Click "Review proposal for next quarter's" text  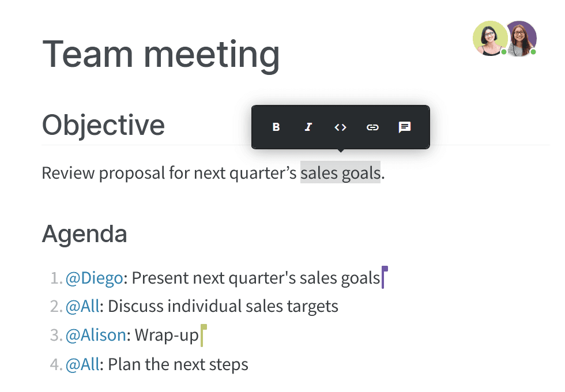pyautogui.click(x=169, y=172)
